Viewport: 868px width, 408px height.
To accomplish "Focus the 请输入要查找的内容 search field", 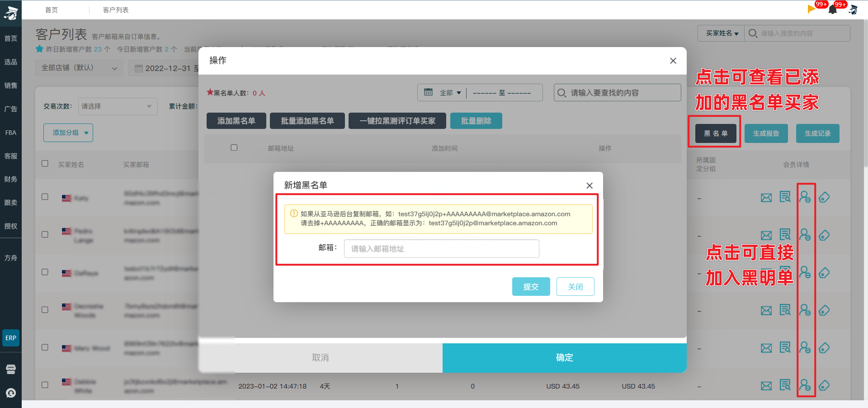I will [618, 93].
